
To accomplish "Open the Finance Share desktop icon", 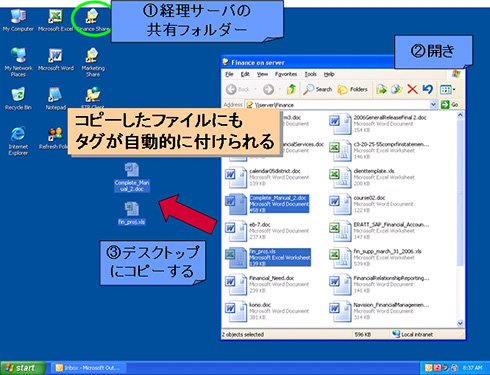I will [93, 20].
